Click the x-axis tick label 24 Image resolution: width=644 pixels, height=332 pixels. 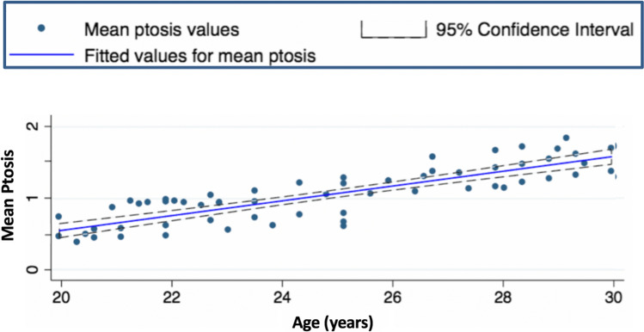point(282,296)
